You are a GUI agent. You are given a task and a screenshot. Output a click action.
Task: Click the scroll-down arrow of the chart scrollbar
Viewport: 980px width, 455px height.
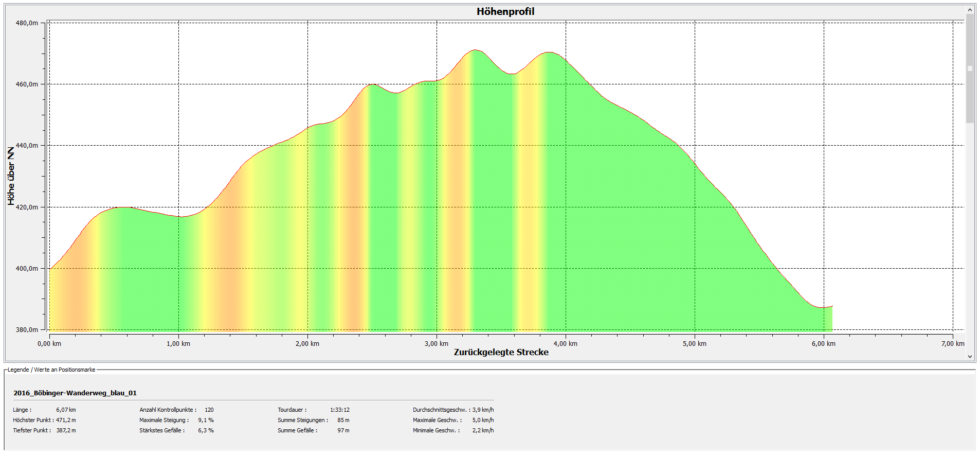point(970,356)
